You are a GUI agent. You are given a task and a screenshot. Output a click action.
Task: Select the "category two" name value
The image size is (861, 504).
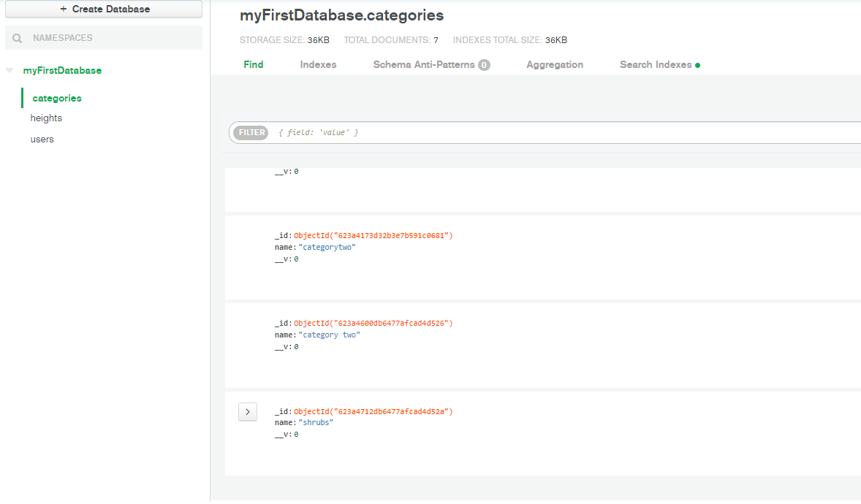[330, 335]
